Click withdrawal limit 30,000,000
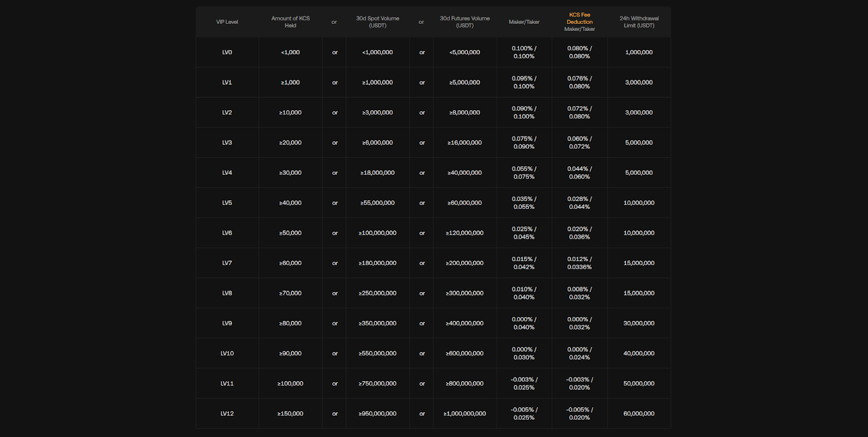 [x=639, y=324]
